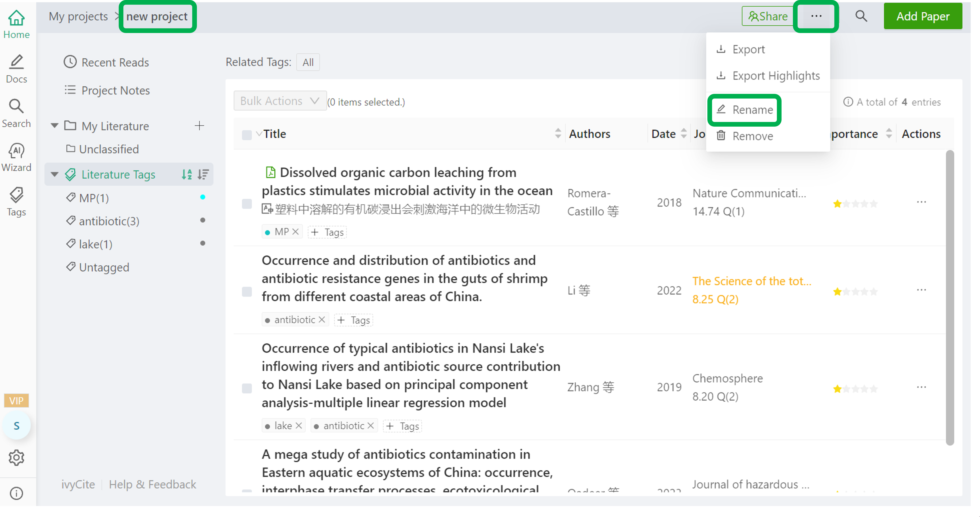Sort by Title column arrows
The height and width of the screenshot is (517, 980).
pos(558,134)
